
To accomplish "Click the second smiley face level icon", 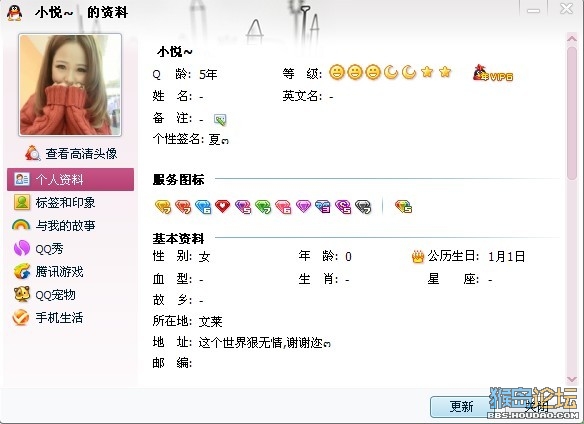I will tap(355, 72).
